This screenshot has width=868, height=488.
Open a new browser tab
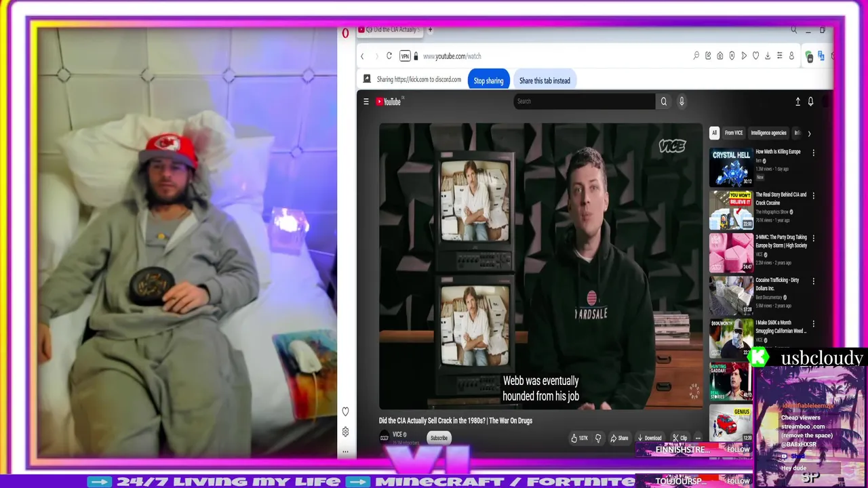(430, 30)
